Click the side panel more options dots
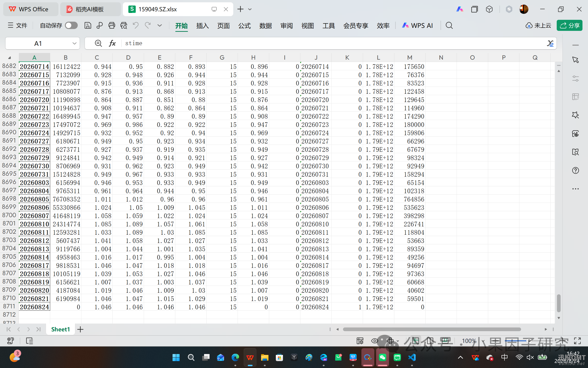Image resolution: width=588 pixels, height=368 pixels. click(575, 189)
